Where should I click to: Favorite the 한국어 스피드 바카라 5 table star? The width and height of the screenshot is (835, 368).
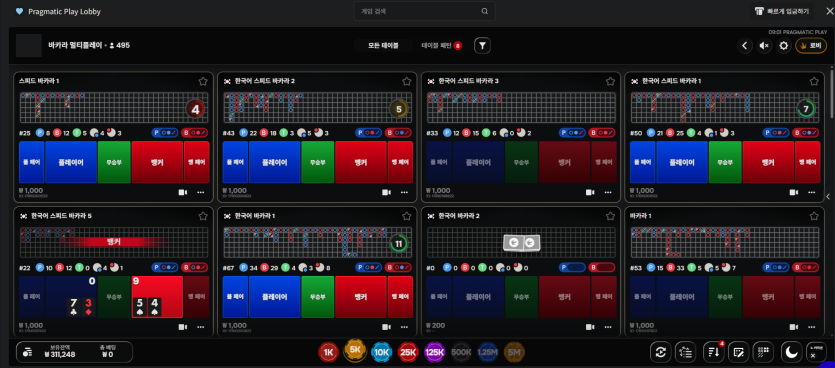pos(203,216)
